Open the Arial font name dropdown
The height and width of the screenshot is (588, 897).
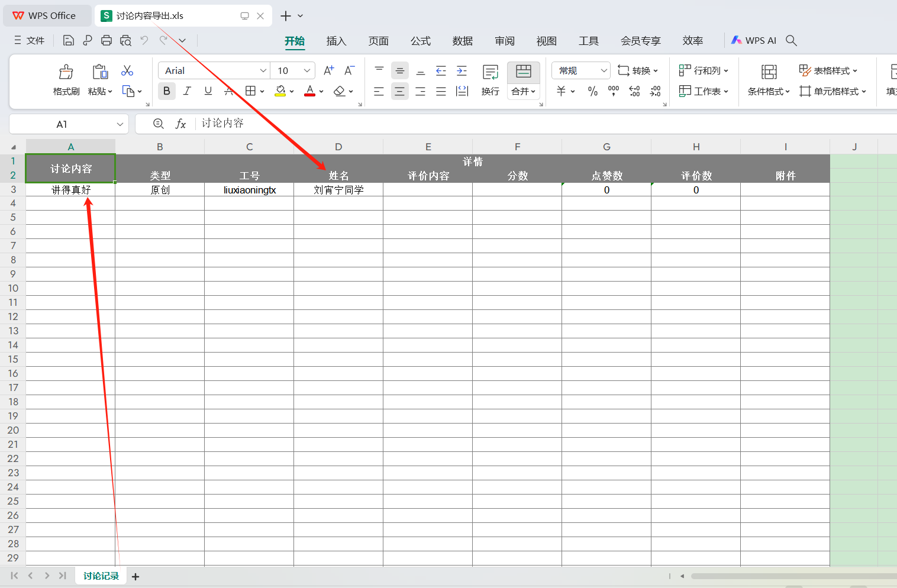[x=263, y=70]
